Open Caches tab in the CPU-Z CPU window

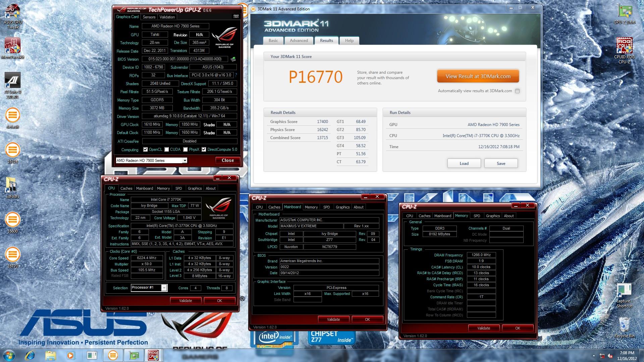click(126, 188)
